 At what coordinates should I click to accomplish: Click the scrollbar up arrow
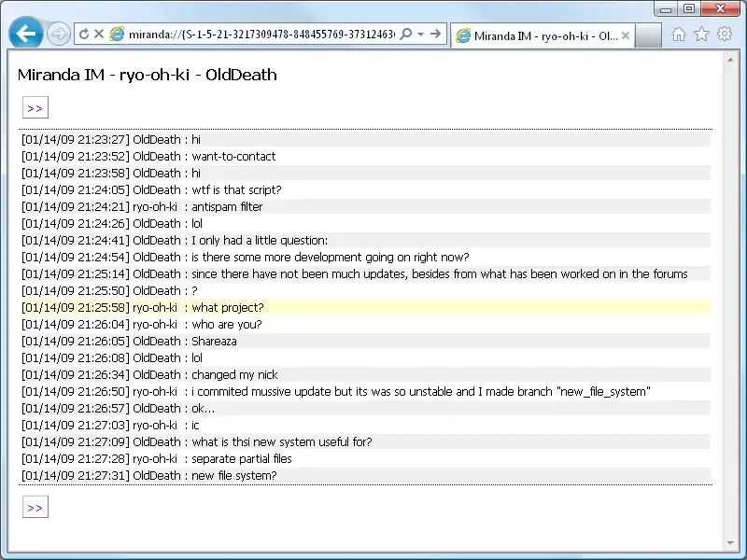pyautogui.click(x=730, y=60)
